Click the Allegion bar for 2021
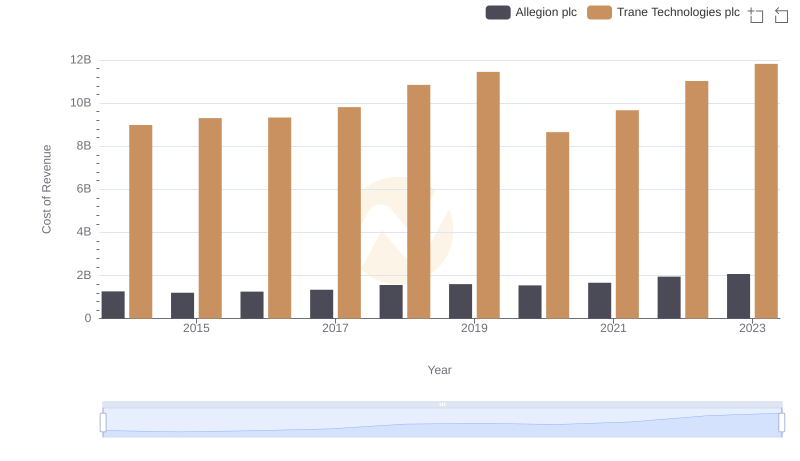Screen dimensions: 800x461 pos(599,301)
